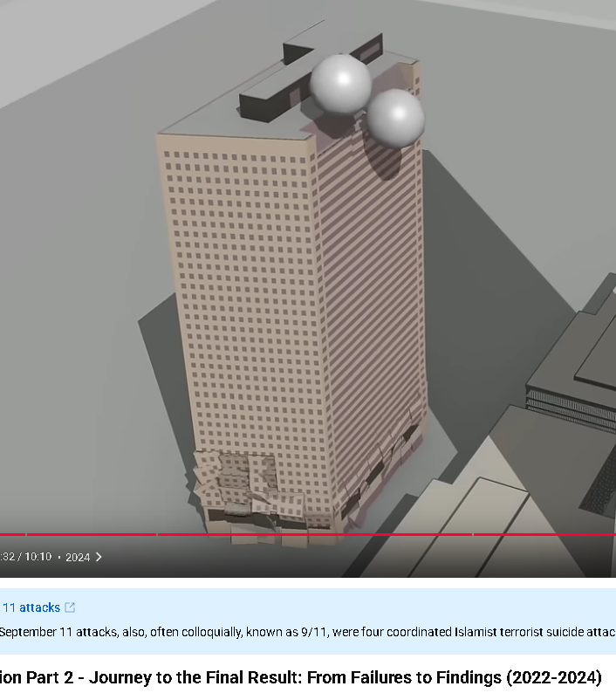616x693 pixels.
Task: Click the 2024 chapter label
Action: pyautogui.click(x=78, y=558)
